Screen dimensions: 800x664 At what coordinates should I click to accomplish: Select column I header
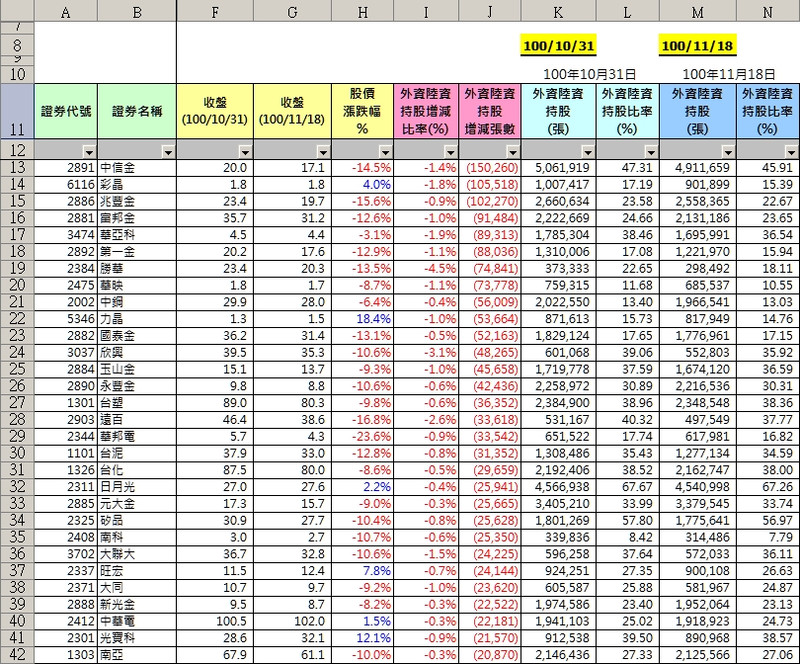pyautogui.click(x=426, y=11)
